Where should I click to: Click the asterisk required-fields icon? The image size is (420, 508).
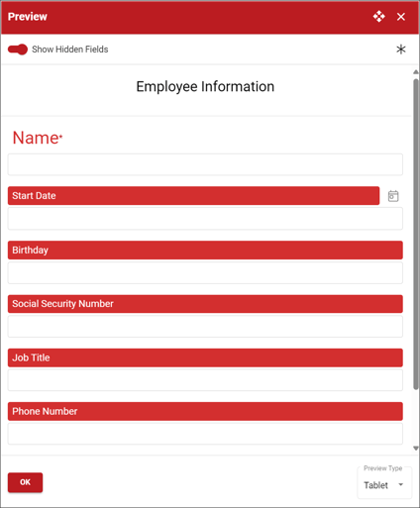(x=401, y=50)
